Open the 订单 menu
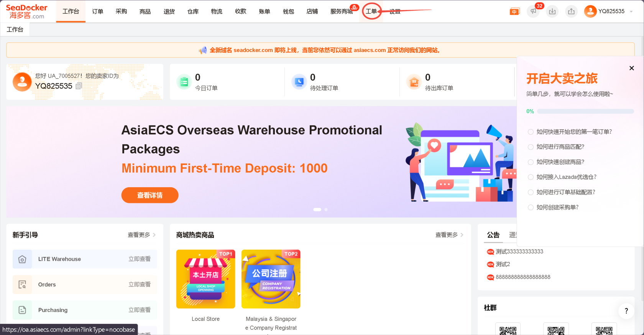The height and width of the screenshot is (335, 644). pyautogui.click(x=98, y=11)
